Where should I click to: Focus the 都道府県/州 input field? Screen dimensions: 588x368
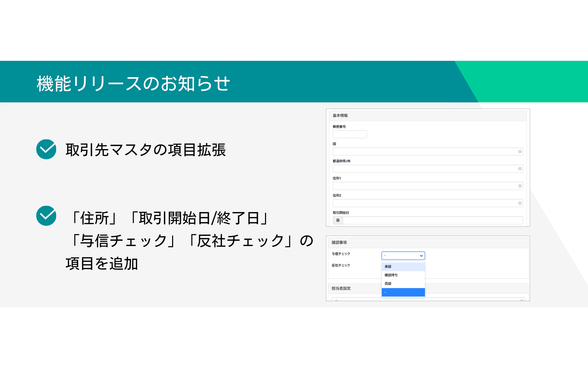coord(424,169)
